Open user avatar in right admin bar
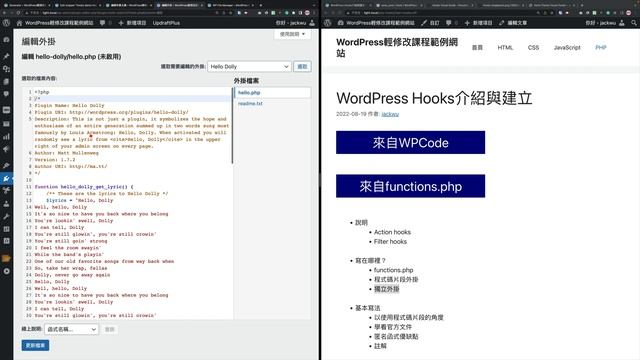640x360 pixels. pos(622,23)
